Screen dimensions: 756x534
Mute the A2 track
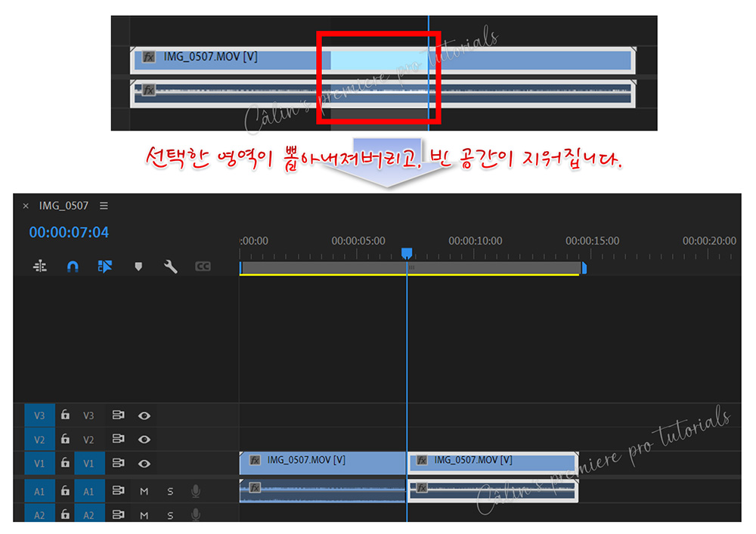[x=144, y=515]
